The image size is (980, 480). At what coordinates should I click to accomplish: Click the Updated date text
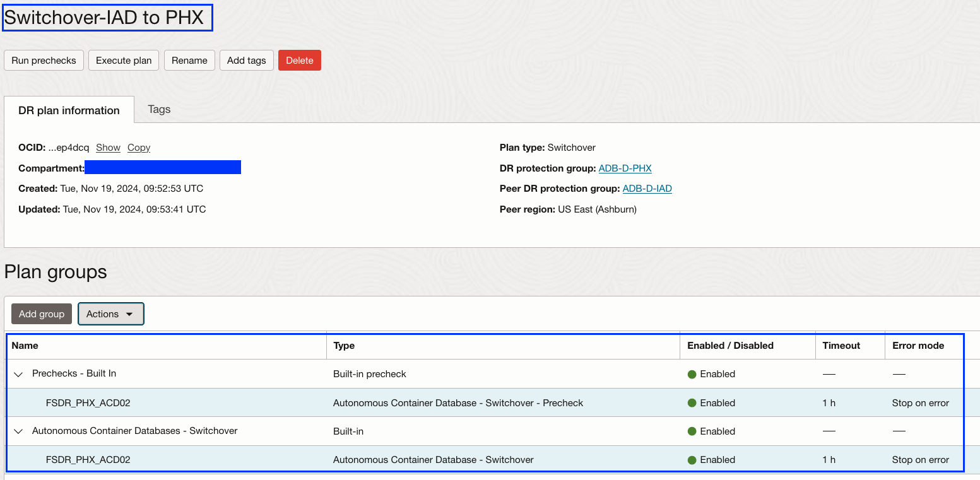point(112,209)
